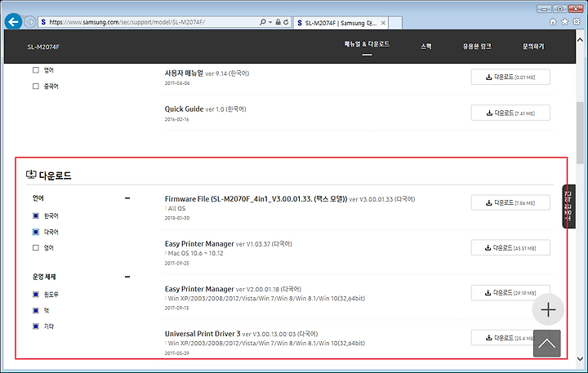Open the 문의하기 menu tab
Screen dimensions: 588x373
click(x=533, y=47)
